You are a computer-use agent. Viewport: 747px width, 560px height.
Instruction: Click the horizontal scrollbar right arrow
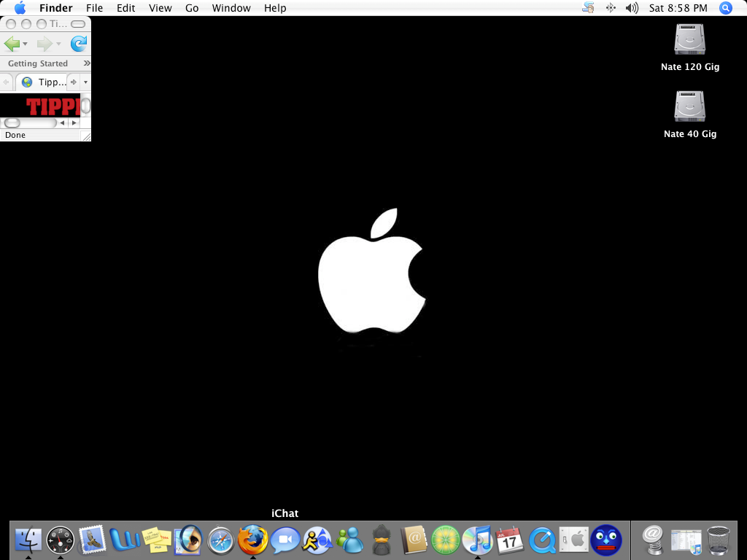click(74, 123)
